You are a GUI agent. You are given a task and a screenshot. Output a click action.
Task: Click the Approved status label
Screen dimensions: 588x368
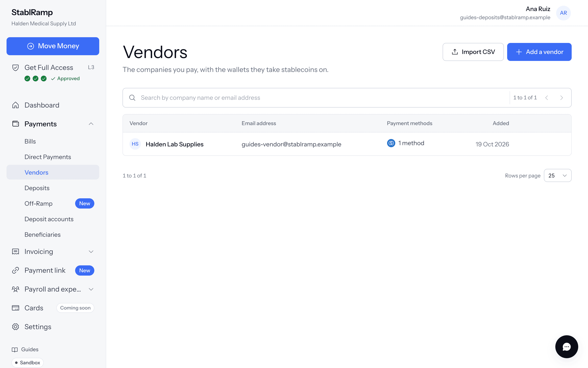pos(66,78)
